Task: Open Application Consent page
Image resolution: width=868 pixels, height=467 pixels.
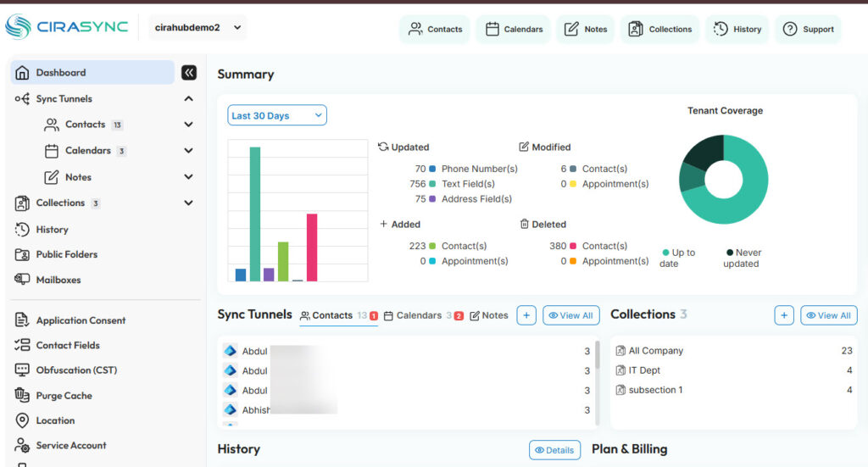Action: pyautogui.click(x=81, y=320)
